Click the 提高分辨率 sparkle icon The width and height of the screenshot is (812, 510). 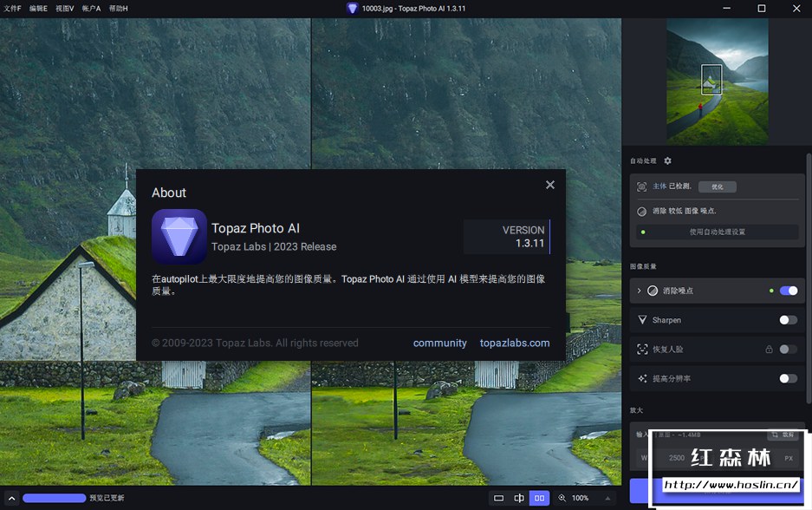tap(642, 378)
